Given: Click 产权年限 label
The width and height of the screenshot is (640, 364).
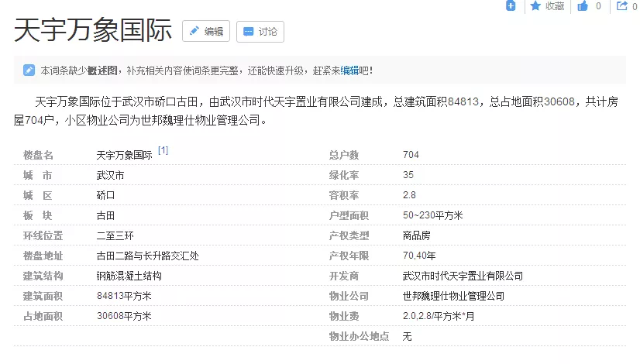Looking at the screenshot, I should [x=349, y=256].
